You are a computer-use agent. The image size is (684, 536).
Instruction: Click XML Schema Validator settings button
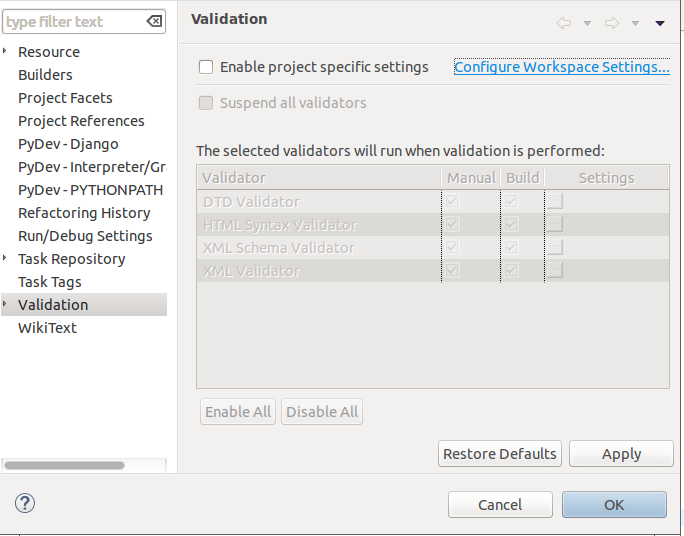coord(555,247)
